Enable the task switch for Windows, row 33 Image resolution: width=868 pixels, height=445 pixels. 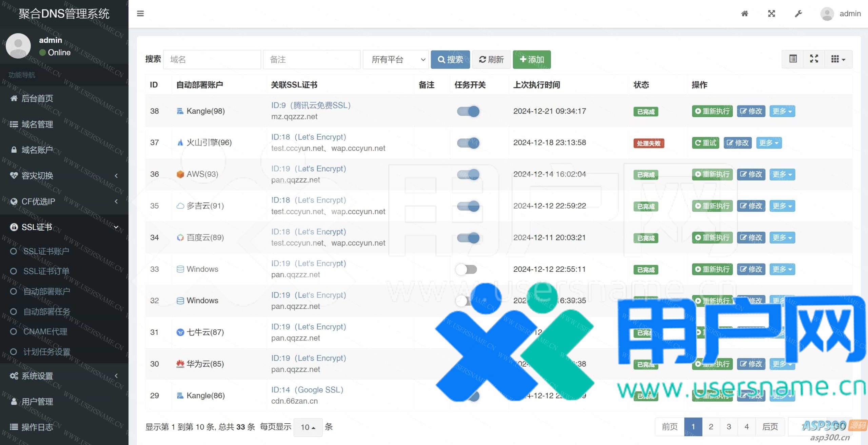coord(467,269)
